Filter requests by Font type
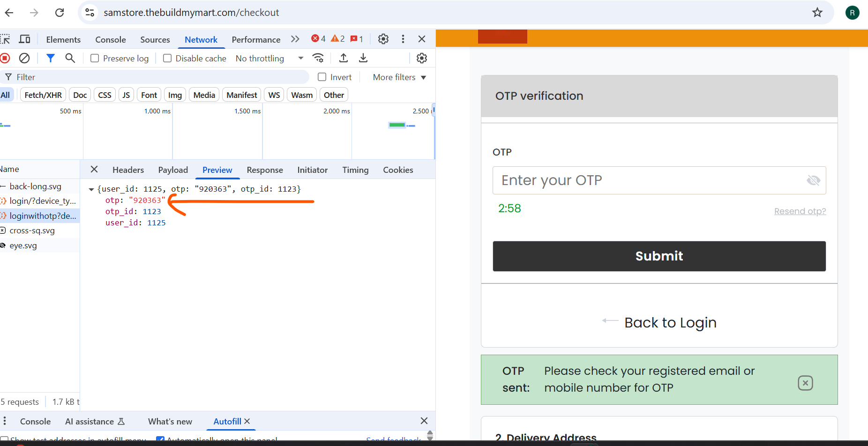 pos(149,95)
